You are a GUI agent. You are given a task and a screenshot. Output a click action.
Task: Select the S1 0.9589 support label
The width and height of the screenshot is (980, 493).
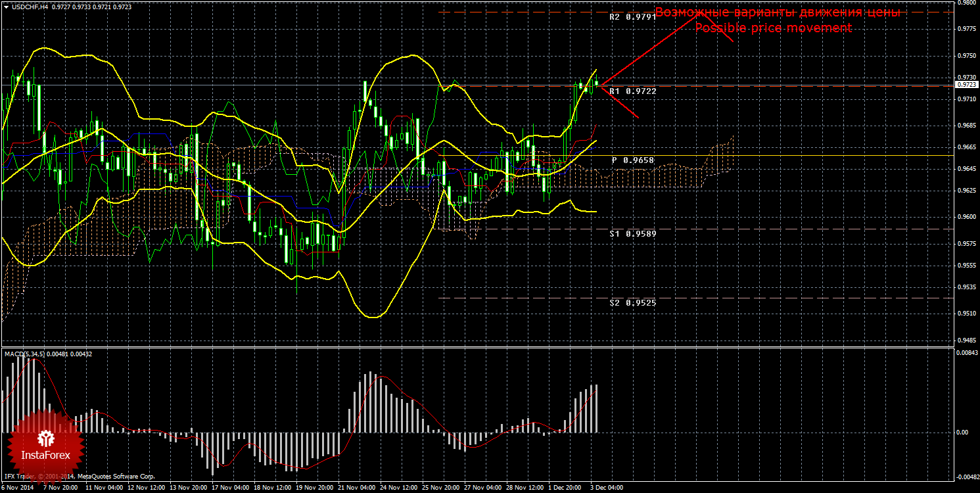(632, 233)
